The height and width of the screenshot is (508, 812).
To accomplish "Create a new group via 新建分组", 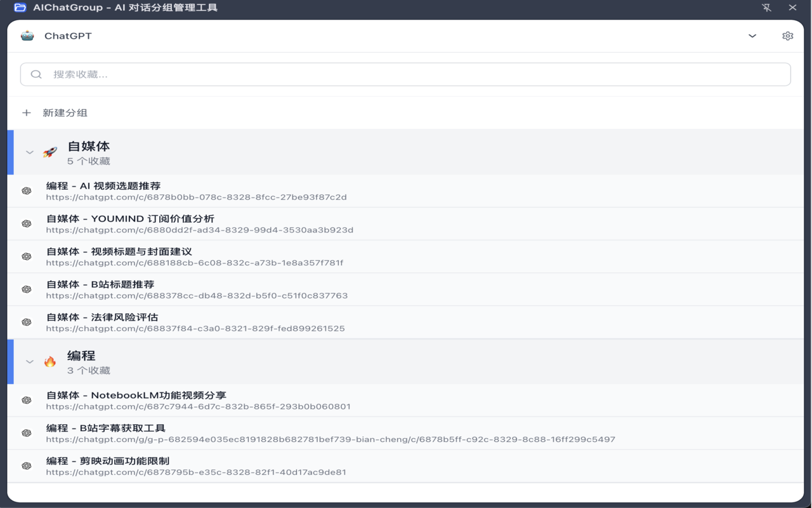I will pyautogui.click(x=65, y=112).
